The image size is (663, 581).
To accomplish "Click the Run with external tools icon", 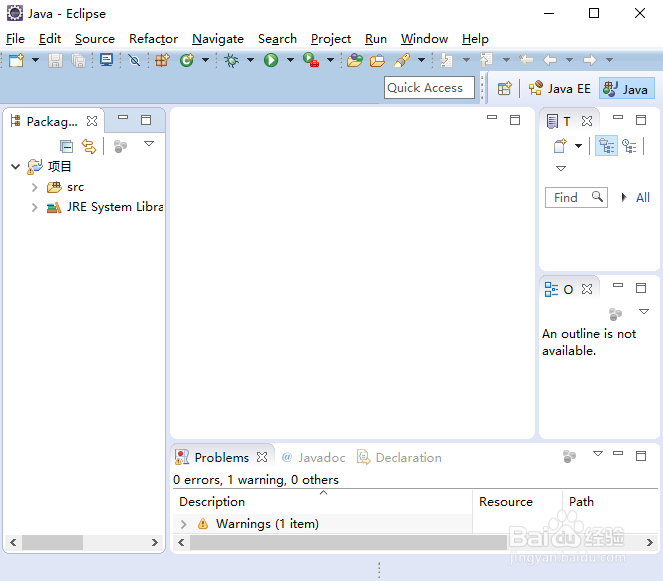I will (311, 60).
